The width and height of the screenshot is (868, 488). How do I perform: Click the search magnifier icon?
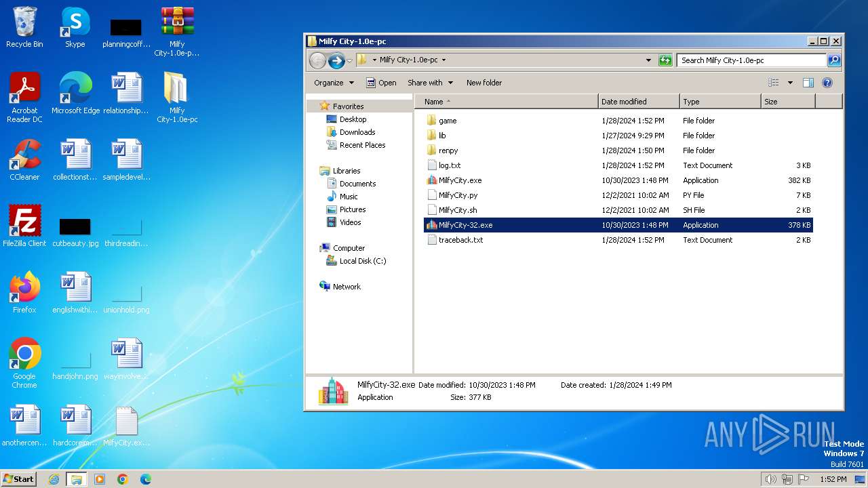point(834,60)
